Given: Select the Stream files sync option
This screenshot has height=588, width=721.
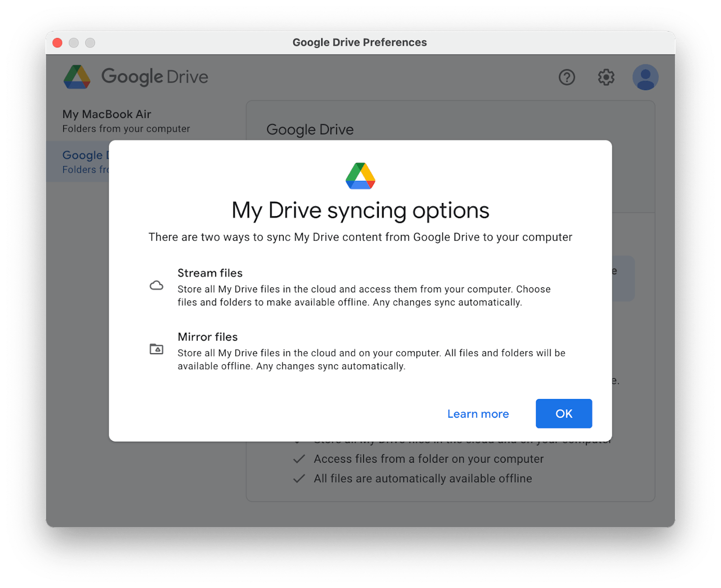Looking at the screenshot, I should pyautogui.click(x=210, y=273).
